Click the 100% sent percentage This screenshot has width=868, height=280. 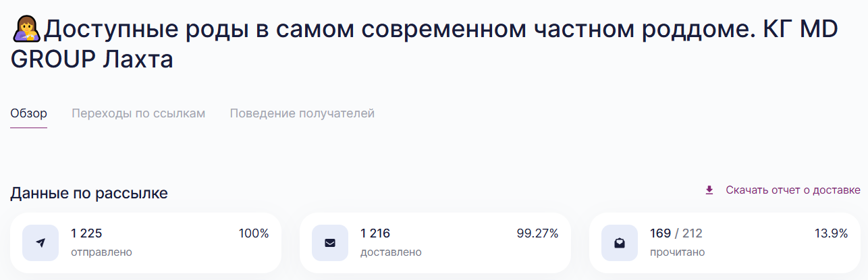click(x=254, y=233)
